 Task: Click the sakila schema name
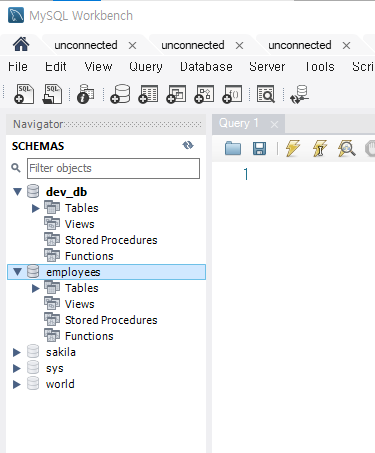pos(61,352)
